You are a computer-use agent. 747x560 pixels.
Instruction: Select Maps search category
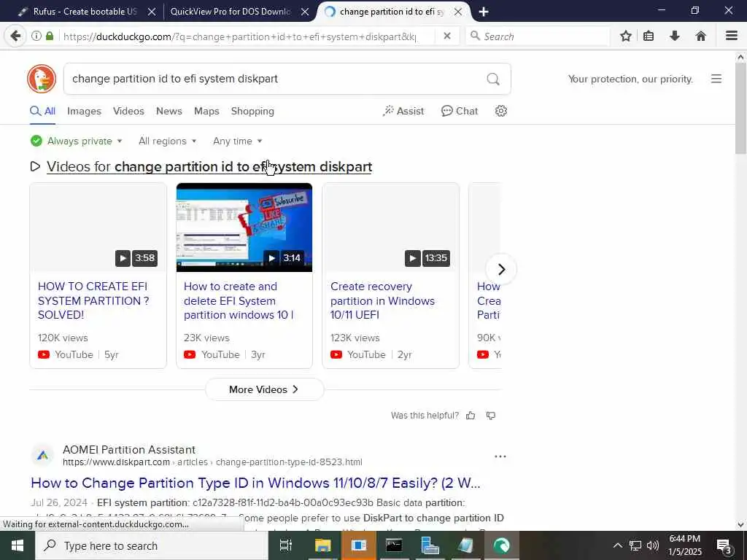[x=206, y=111]
